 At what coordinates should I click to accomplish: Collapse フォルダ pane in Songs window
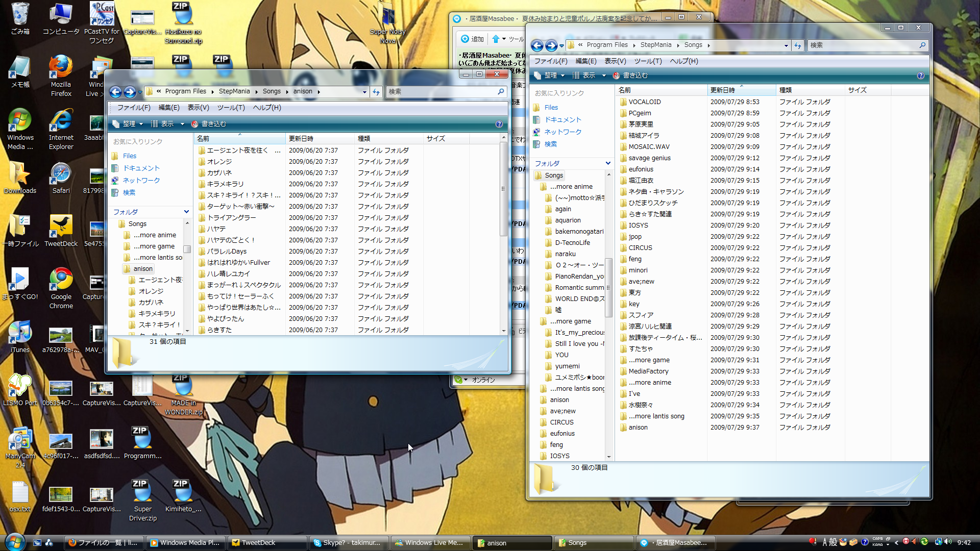(x=608, y=163)
